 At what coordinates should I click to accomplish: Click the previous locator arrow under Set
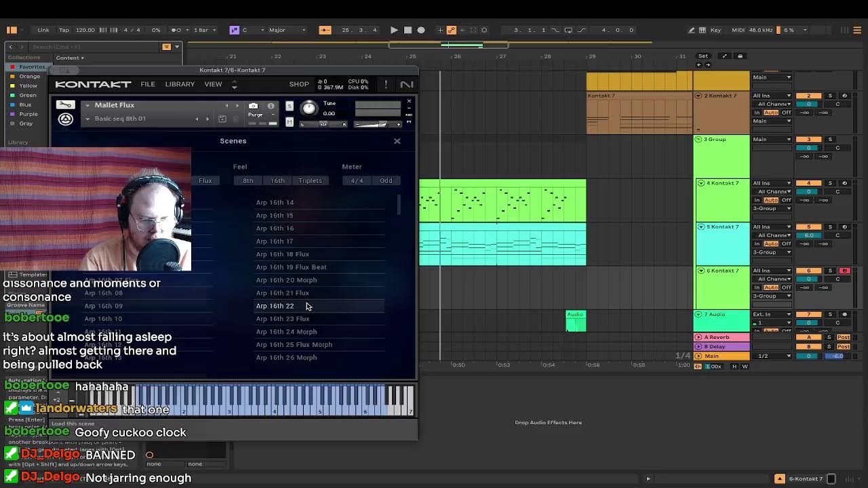coord(699,65)
